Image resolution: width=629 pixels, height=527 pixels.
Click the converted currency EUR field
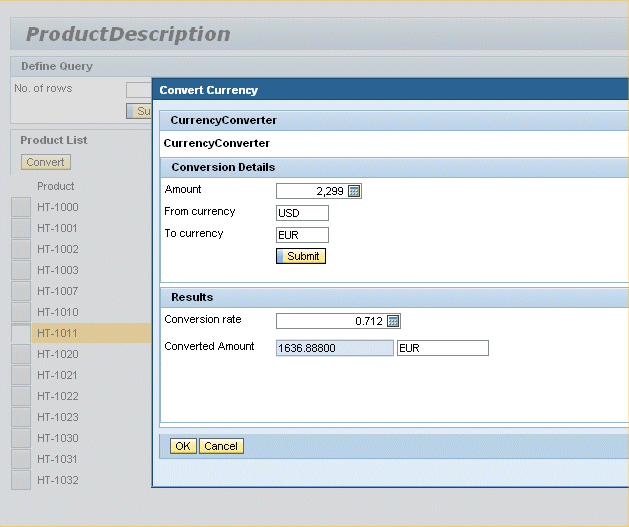443,348
